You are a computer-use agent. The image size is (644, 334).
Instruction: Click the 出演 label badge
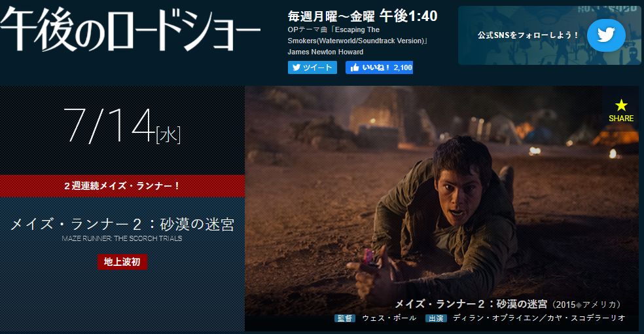(436, 318)
